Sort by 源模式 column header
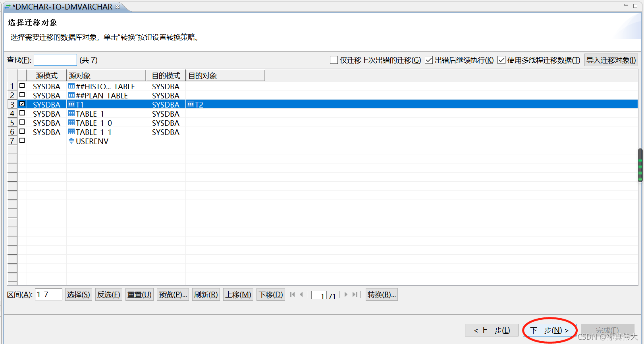 click(x=46, y=75)
